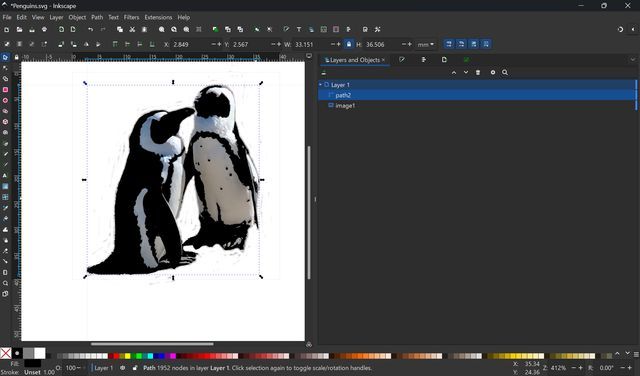The width and height of the screenshot is (640, 376).
Task: Select the Spiral tool
Action: tap(5, 132)
